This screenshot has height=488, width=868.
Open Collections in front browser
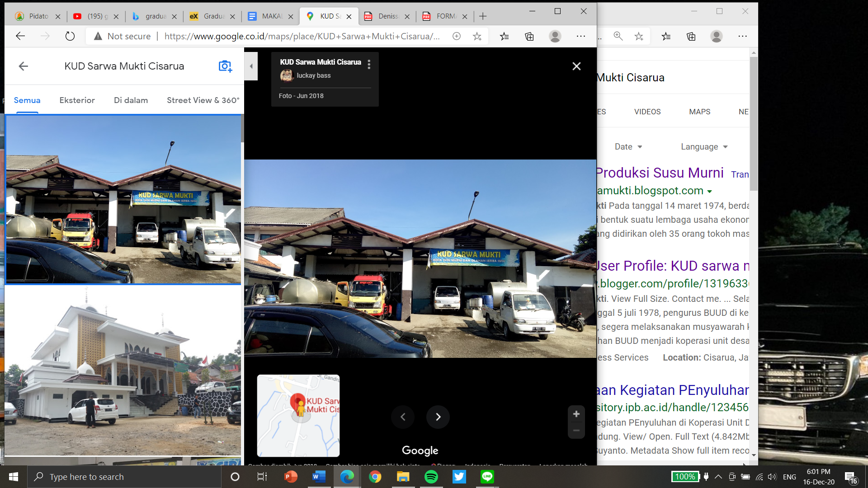coord(529,36)
